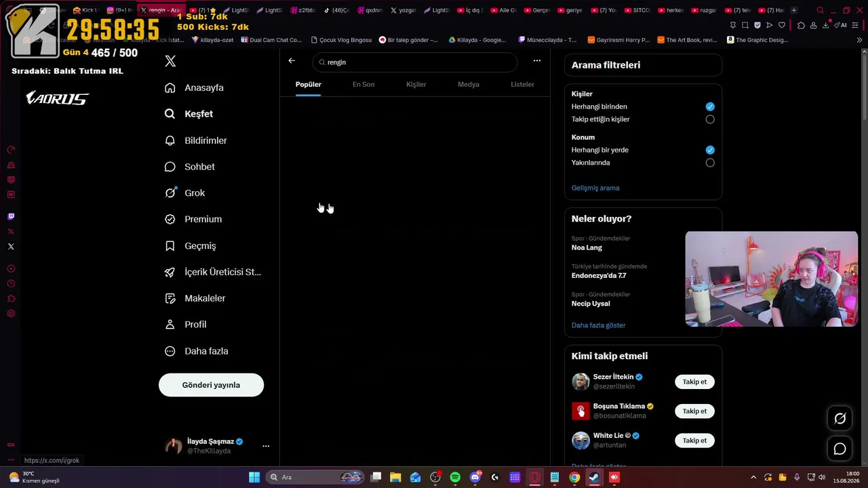Screen dimensions: 868x488
Task: Switch to the En Son tab
Action: [x=363, y=84]
